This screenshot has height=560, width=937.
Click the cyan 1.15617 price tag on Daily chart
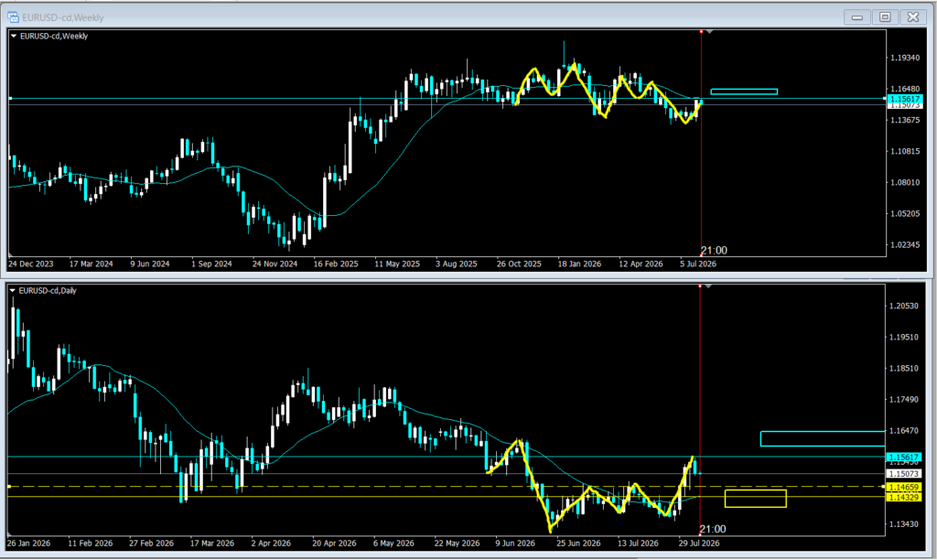[x=905, y=457]
